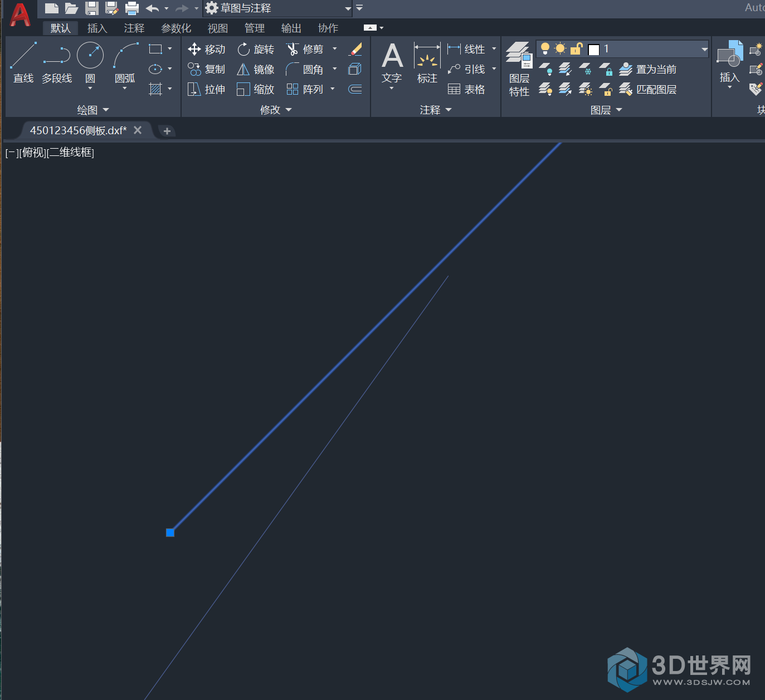
Task: Switch to the View (视图) ribbon tab
Action: pos(217,28)
